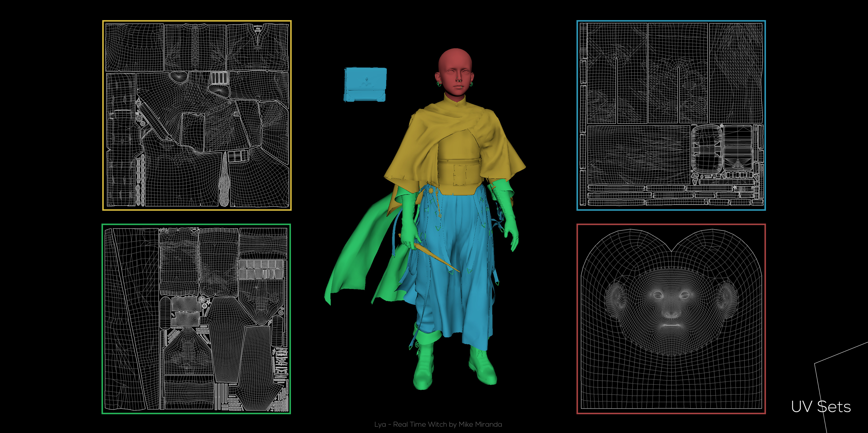Click the blue-bordered UV layout panel

click(671, 115)
